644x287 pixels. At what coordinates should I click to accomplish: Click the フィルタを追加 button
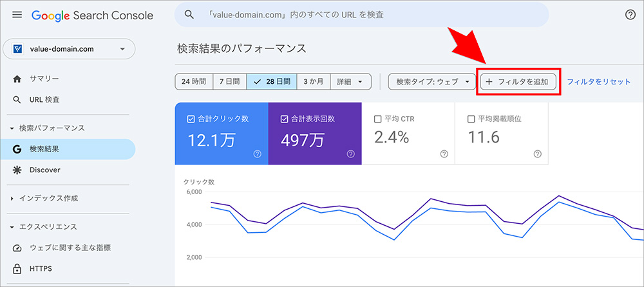point(518,82)
